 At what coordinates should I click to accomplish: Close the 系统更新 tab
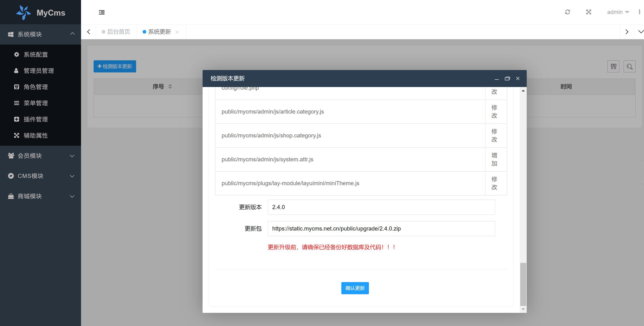[177, 32]
